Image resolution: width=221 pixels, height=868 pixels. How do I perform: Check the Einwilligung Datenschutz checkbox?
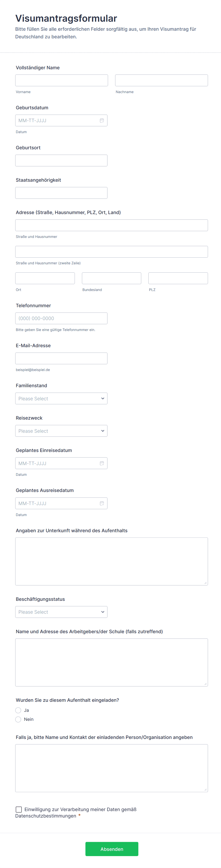tap(19, 809)
